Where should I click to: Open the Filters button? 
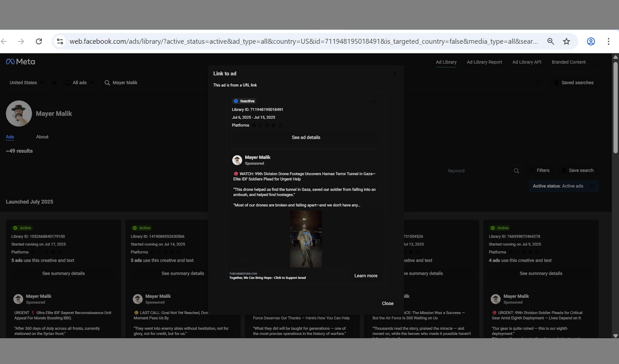(x=540, y=171)
